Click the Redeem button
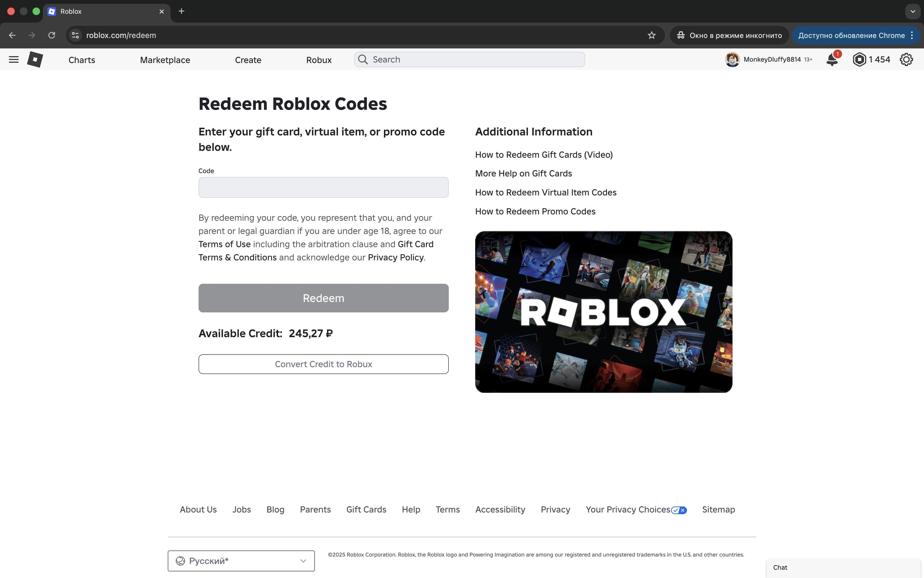 pyautogui.click(x=323, y=298)
